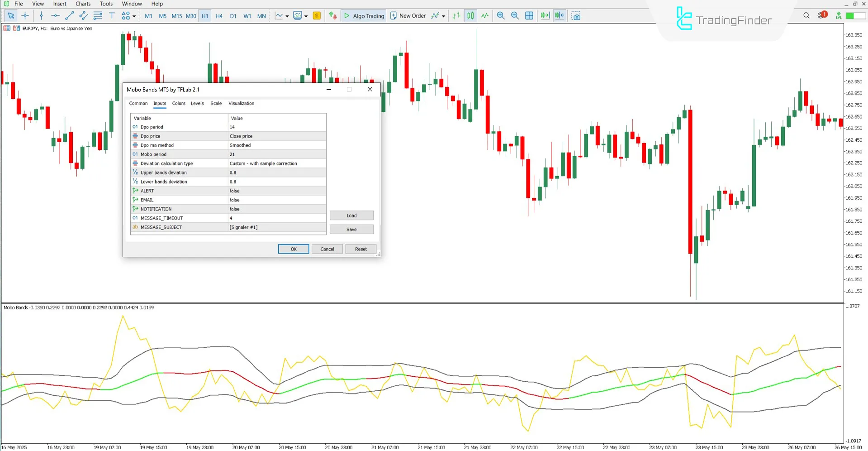Select the Crosshair tool
Image resolution: width=868 pixels, height=451 pixels.
coord(25,15)
